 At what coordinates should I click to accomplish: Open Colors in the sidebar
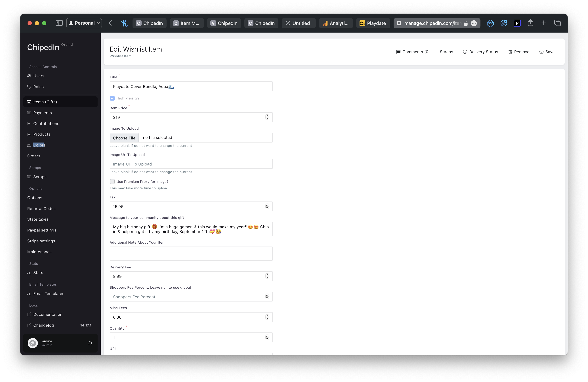coord(60,145)
